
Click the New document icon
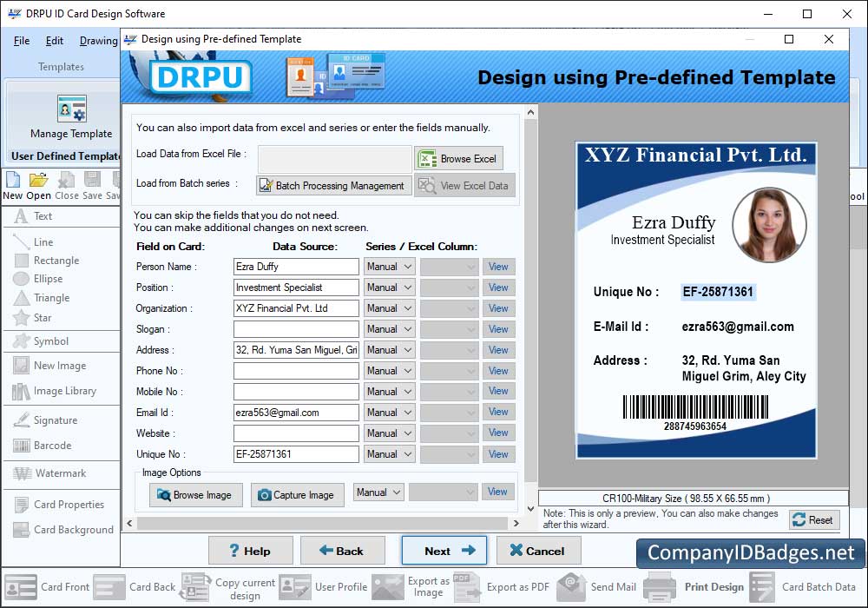[x=13, y=180]
